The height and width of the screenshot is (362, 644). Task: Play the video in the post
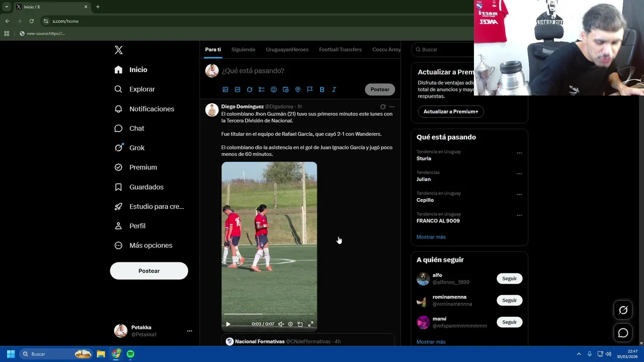228,324
